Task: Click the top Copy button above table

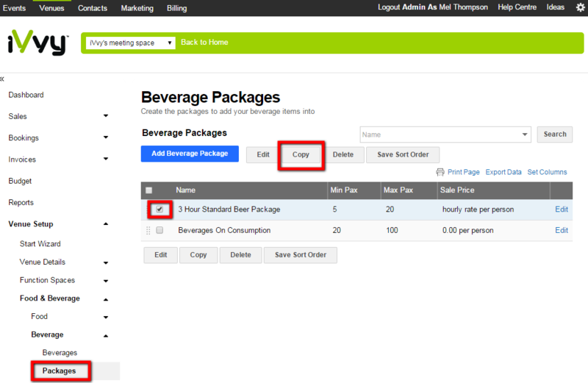Action: (301, 154)
